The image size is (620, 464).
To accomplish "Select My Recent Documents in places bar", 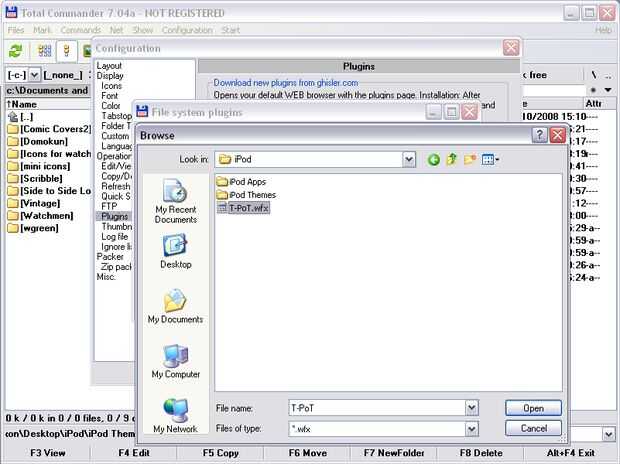I will pos(176,201).
